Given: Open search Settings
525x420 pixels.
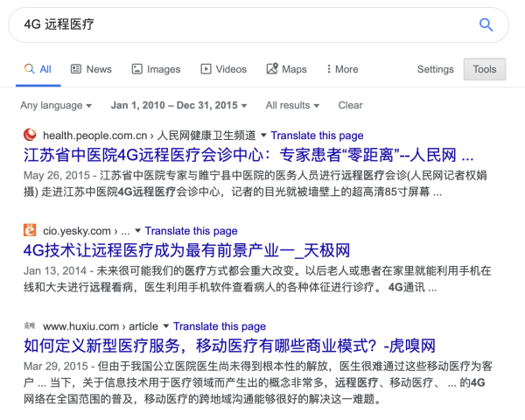Looking at the screenshot, I should tap(435, 69).
